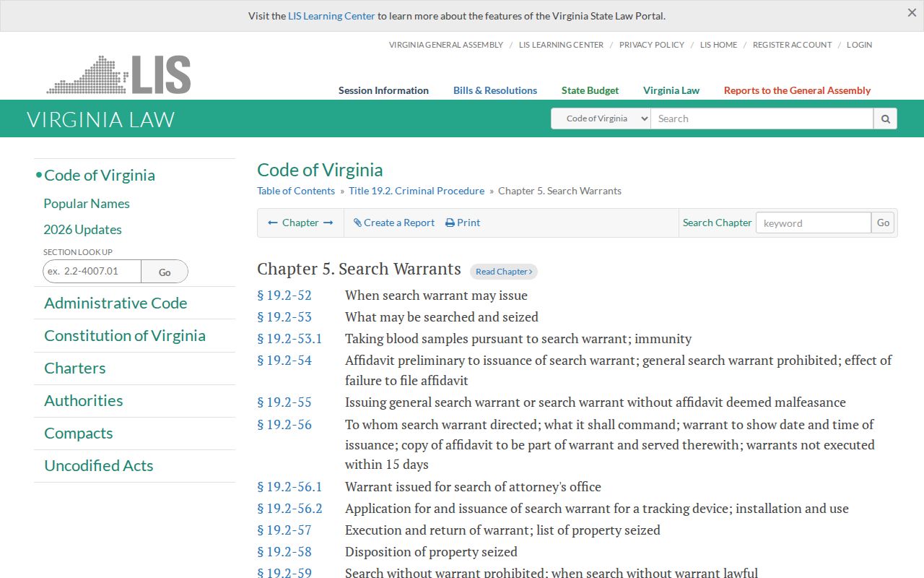Print this chapter
Image resolution: width=924 pixels, height=578 pixels.
[x=463, y=223]
